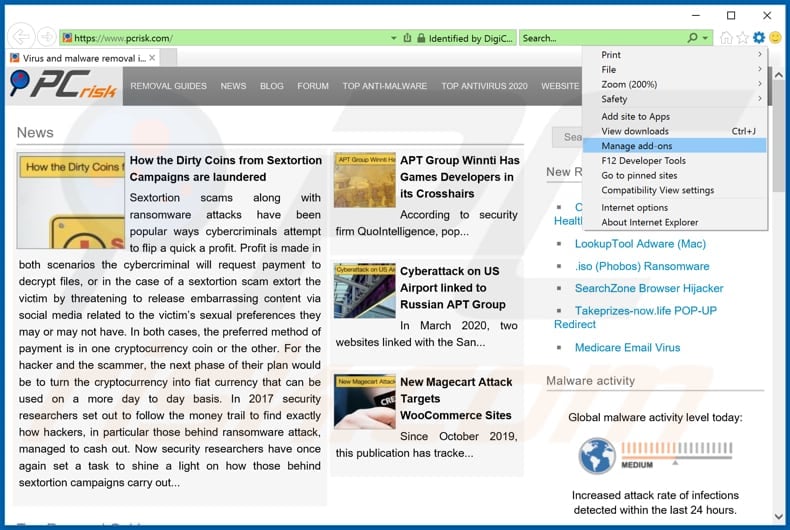The image size is (790, 530).
Task: Click APT Group Winnti thumbnail
Action: (x=365, y=180)
